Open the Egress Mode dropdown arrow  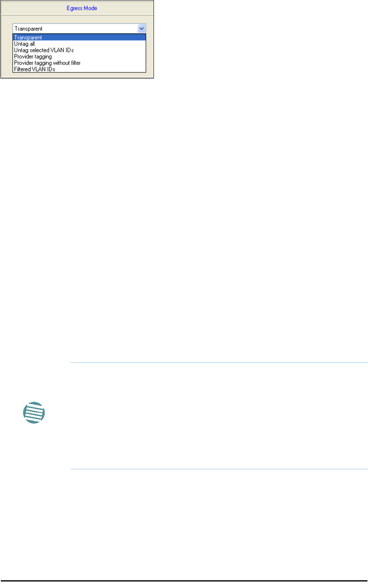point(141,28)
